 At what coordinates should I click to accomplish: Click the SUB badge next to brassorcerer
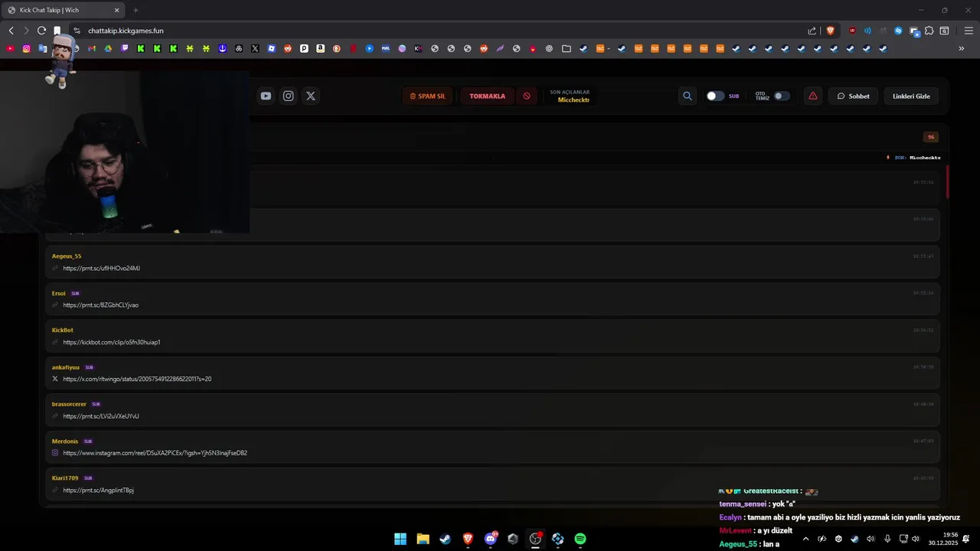96,404
